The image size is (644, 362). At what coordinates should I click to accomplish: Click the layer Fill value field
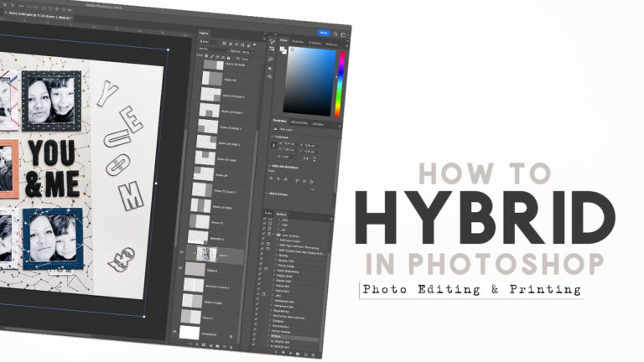click(x=246, y=59)
